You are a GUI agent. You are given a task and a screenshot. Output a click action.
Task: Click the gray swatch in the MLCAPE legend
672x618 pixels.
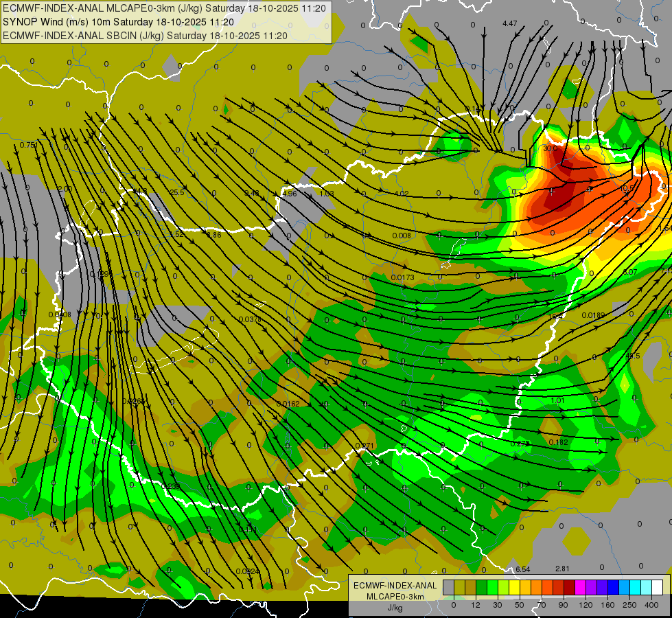tap(449, 587)
